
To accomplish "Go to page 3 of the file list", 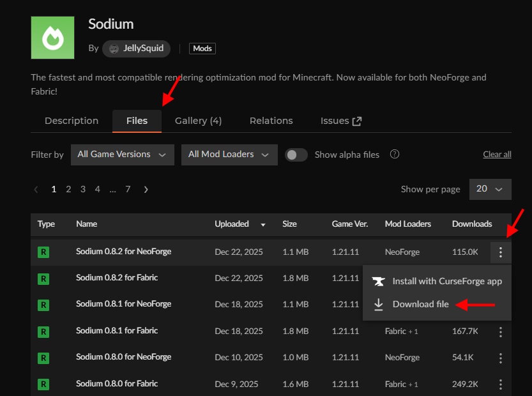I will [x=83, y=189].
